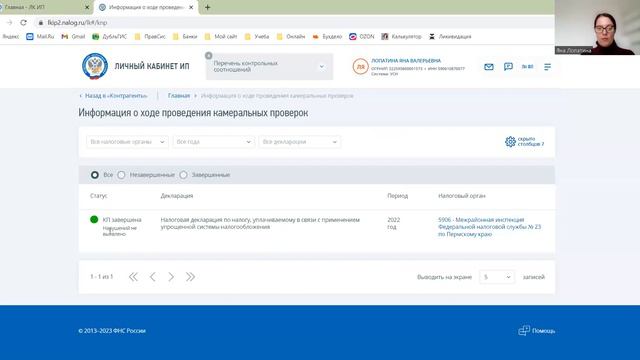Image resolution: width=640 pixels, height=360 pixels.
Task: Open the Mail.Ru bookmark
Action: tap(40, 36)
